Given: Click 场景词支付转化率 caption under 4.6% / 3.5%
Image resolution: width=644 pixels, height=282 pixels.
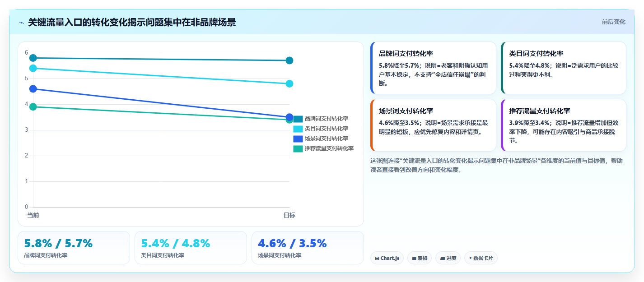Looking at the screenshot, I should coord(280,255).
